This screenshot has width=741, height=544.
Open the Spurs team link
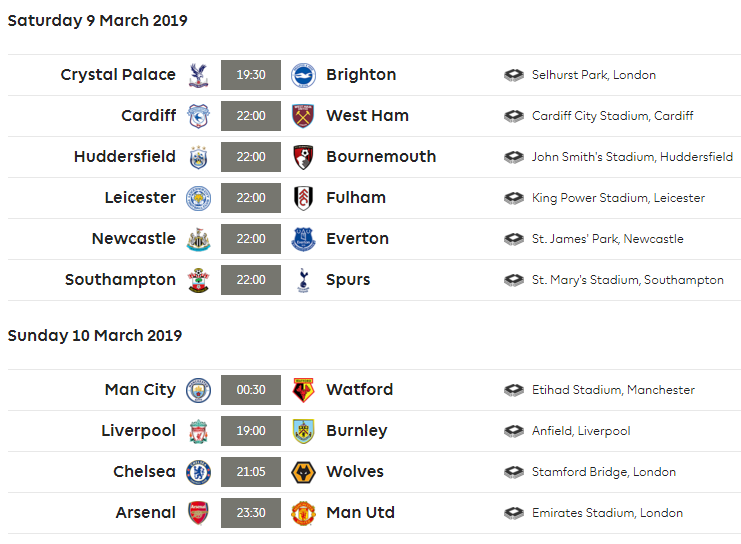click(348, 280)
